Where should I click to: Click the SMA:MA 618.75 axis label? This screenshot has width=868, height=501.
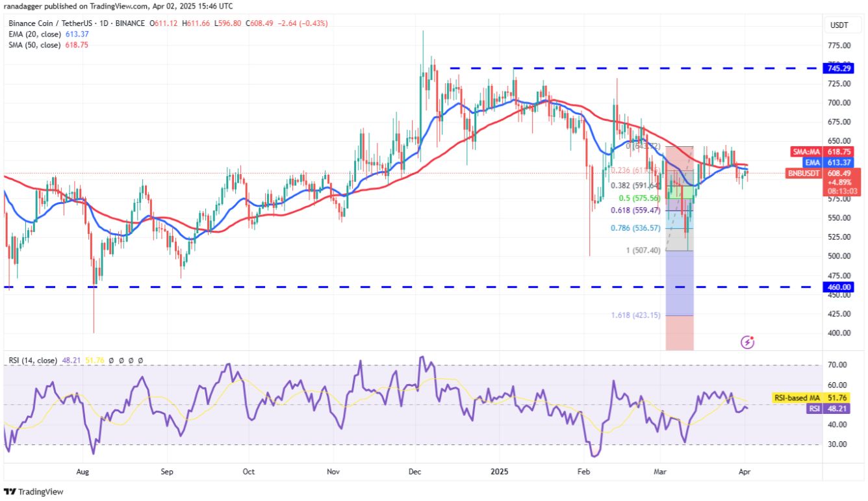(x=823, y=151)
